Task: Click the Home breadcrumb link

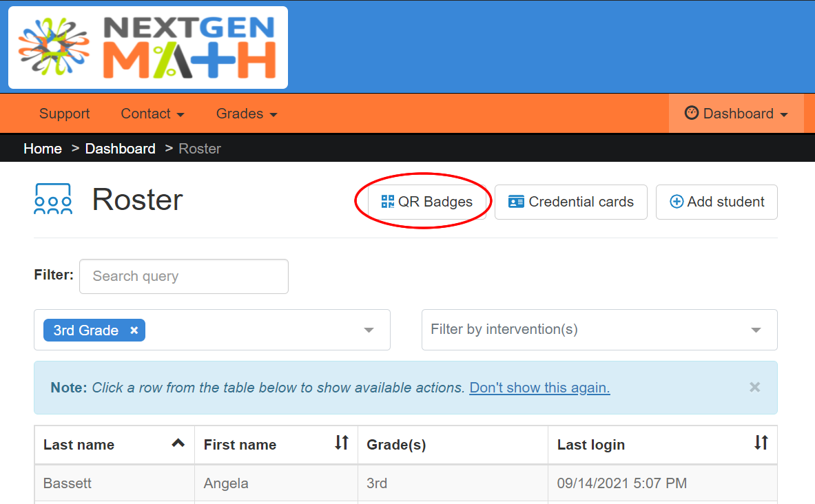Action: tap(43, 149)
